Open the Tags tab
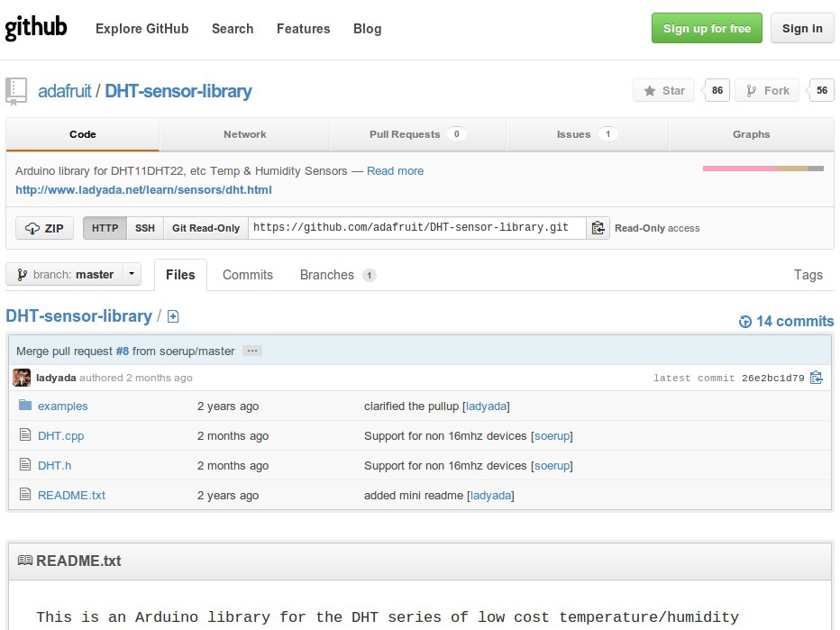 tap(808, 275)
